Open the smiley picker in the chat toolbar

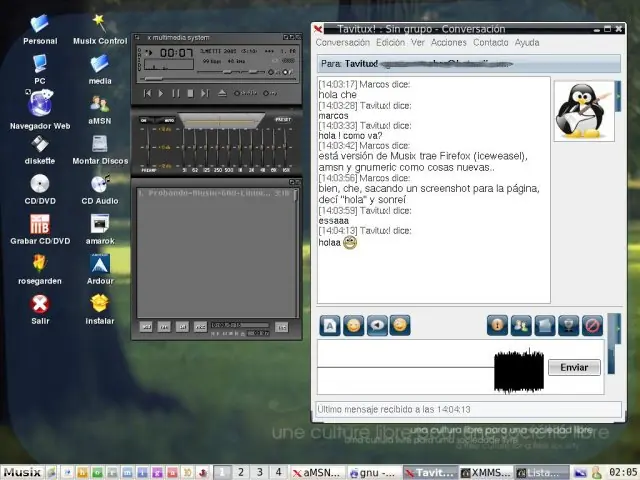(x=353, y=325)
